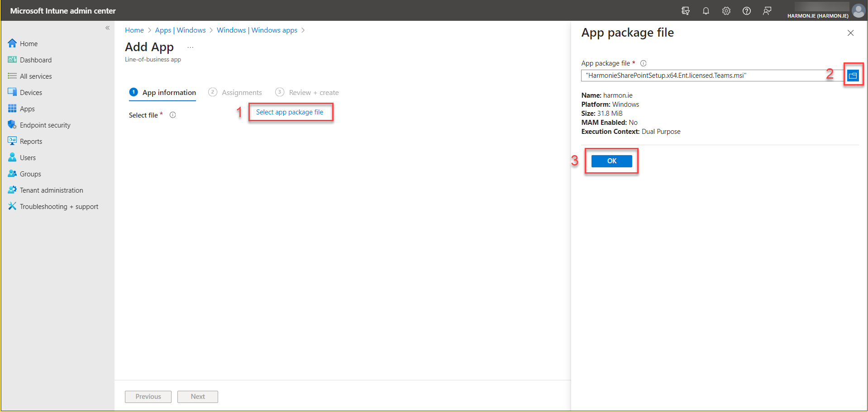Open the Cloud Shell / directory filter icon
Viewport: 868px width, 412px height.
[686, 11]
